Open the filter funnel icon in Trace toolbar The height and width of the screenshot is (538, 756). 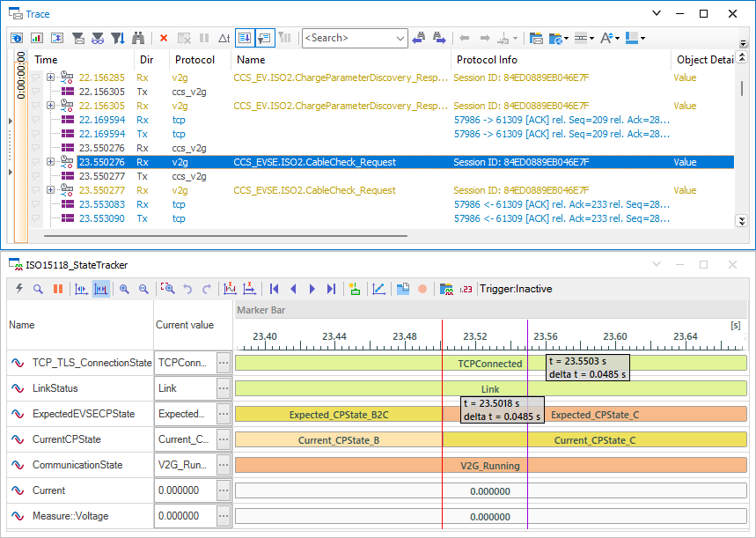(x=118, y=38)
